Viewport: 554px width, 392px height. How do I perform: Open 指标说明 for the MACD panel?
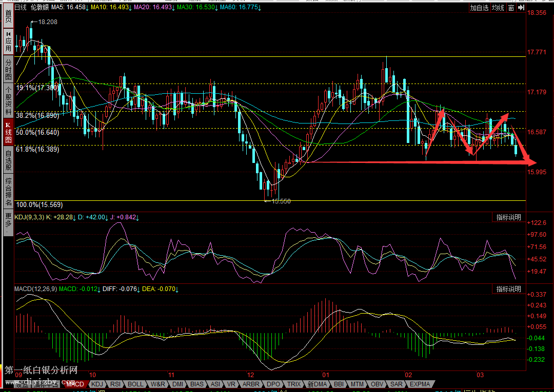(508, 289)
